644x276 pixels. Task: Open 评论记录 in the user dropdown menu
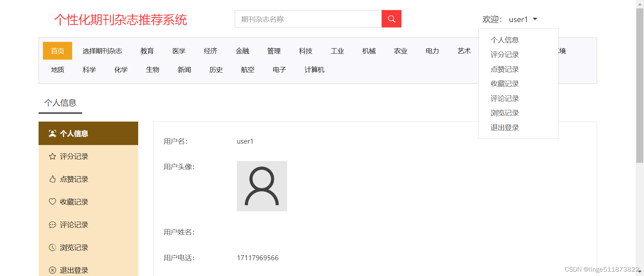tap(504, 98)
